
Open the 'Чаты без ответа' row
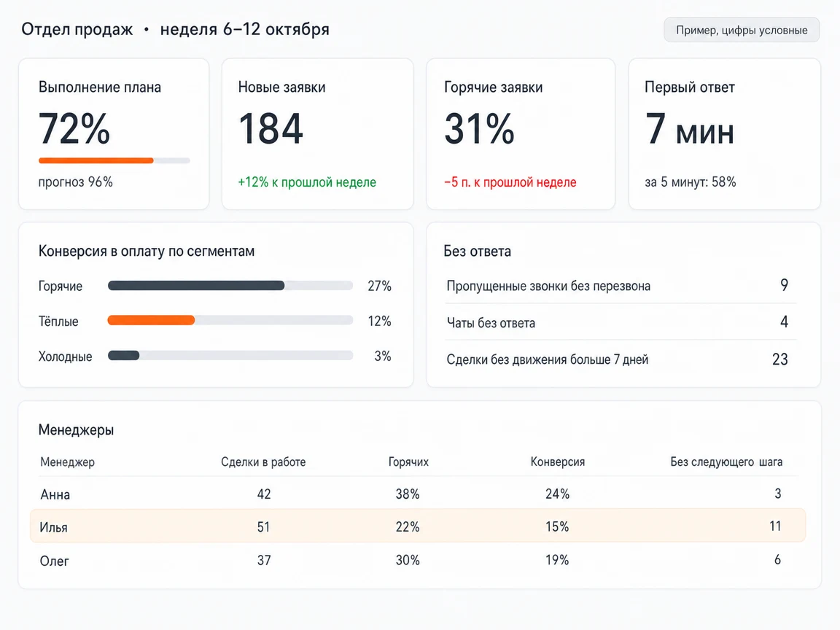[x=621, y=322]
